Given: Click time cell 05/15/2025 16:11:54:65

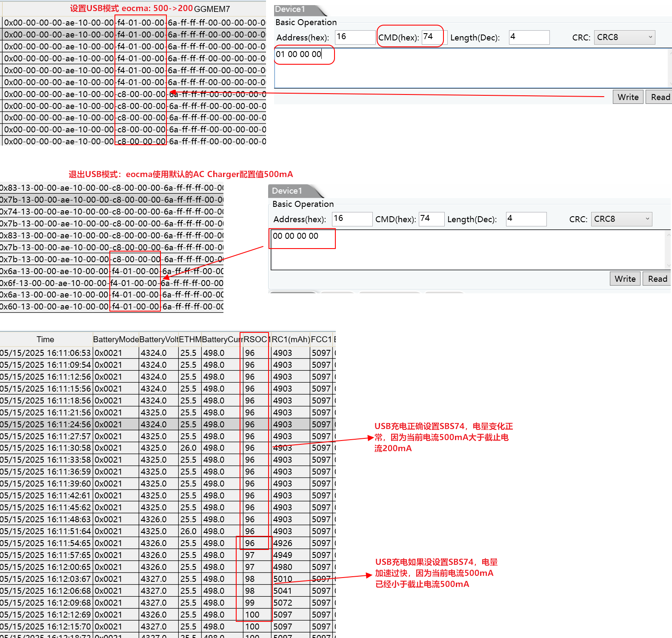Looking at the screenshot, I should 46,543.
